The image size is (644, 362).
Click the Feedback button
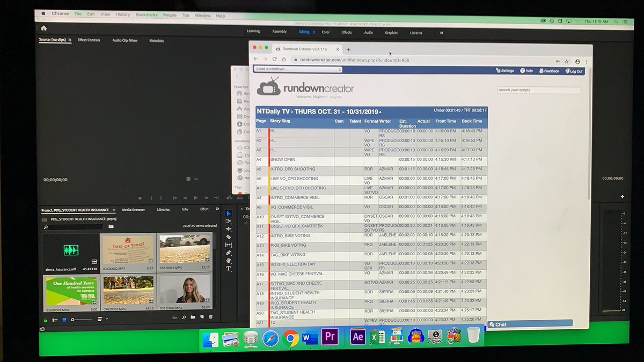[x=548, y=71]
